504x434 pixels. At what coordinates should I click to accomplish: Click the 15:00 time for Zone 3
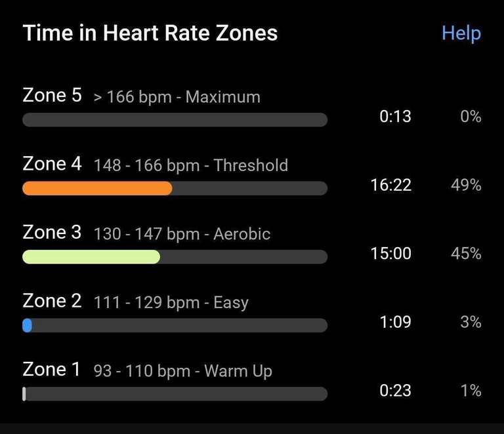tap(390, 253)
